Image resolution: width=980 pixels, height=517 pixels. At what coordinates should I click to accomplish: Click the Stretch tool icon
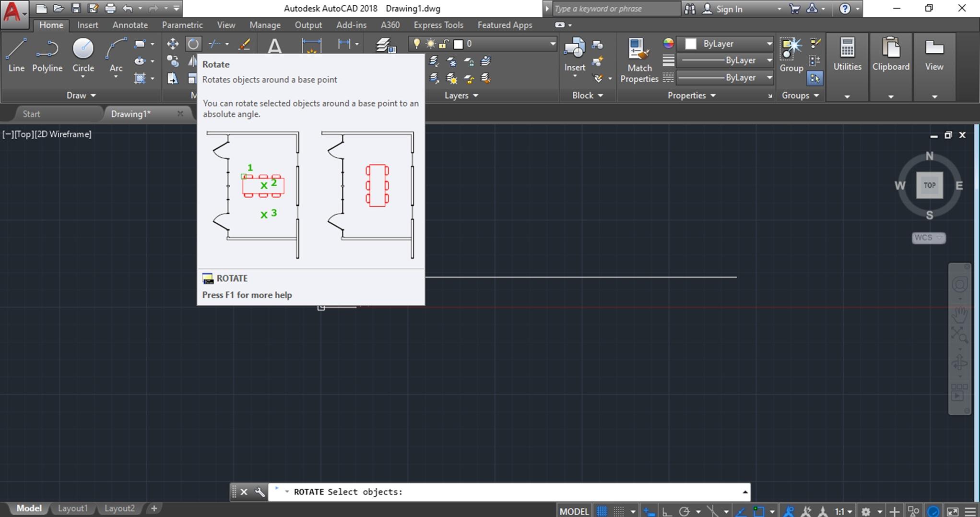tap(172, 78)
